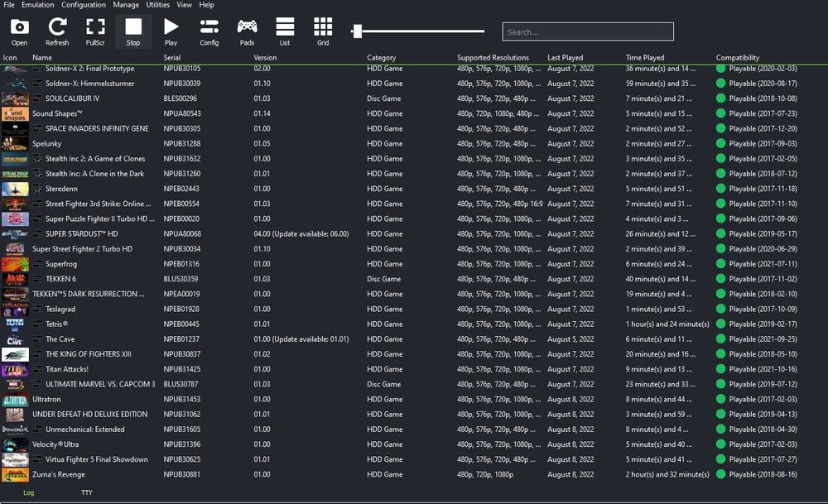
Task: Click Playable (2021-10-16) for Titan Attacks!
Action: [x=763, y=369]
